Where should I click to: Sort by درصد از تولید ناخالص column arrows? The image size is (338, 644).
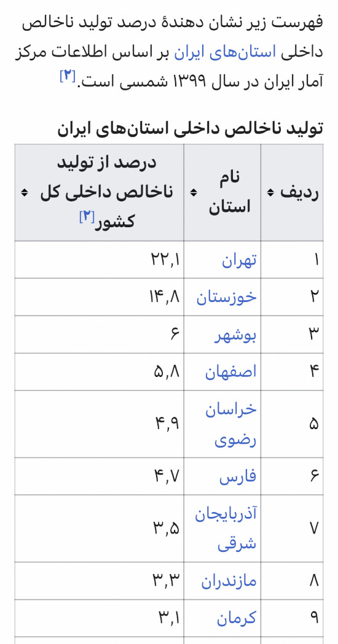click(24, 192)
